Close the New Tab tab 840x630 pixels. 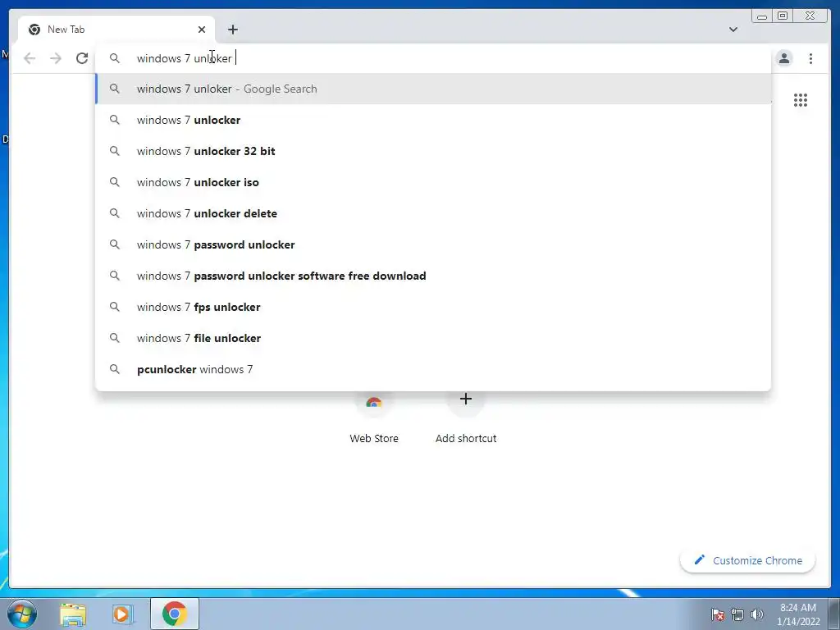[x=202, y=30]
